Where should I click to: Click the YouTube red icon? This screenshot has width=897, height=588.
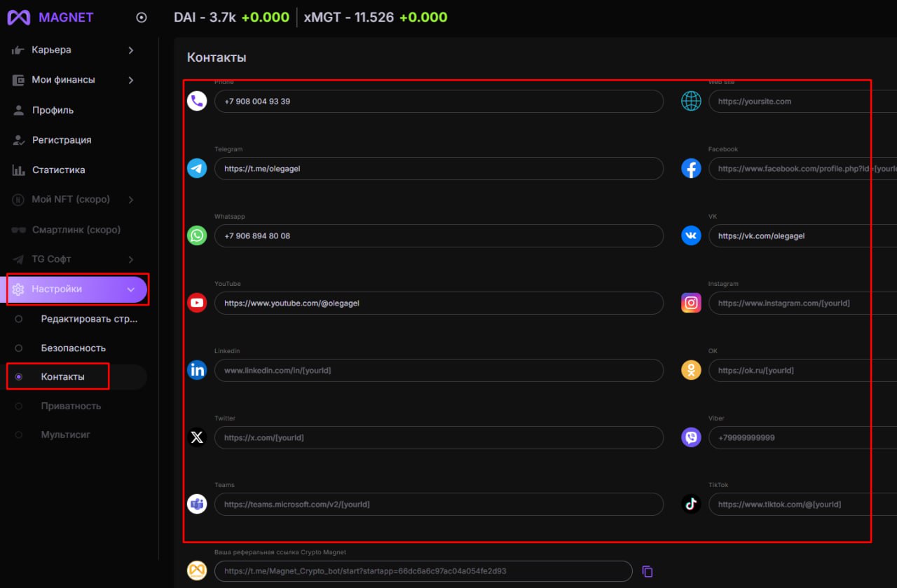pos(197,303)
